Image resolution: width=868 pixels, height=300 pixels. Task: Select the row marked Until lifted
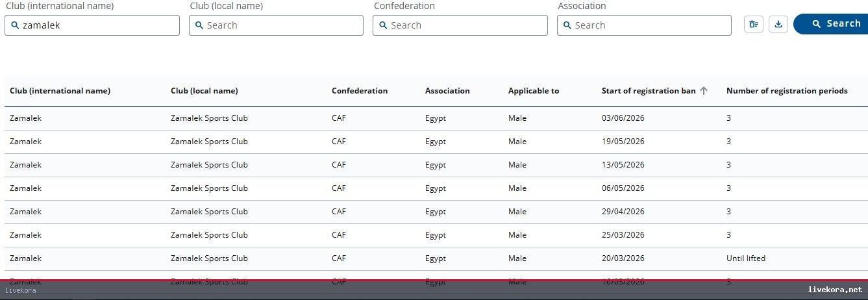(x=436, y=258)
